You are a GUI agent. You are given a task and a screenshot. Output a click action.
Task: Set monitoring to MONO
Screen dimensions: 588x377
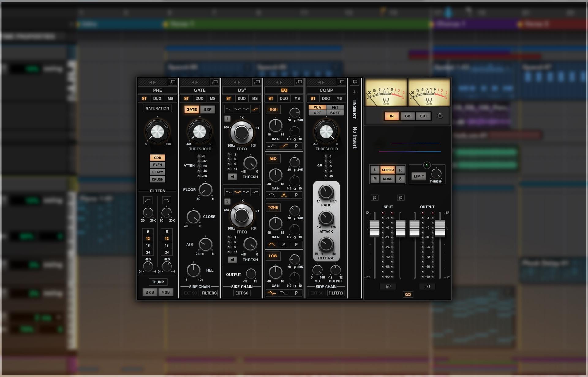(x=388, y=179)
